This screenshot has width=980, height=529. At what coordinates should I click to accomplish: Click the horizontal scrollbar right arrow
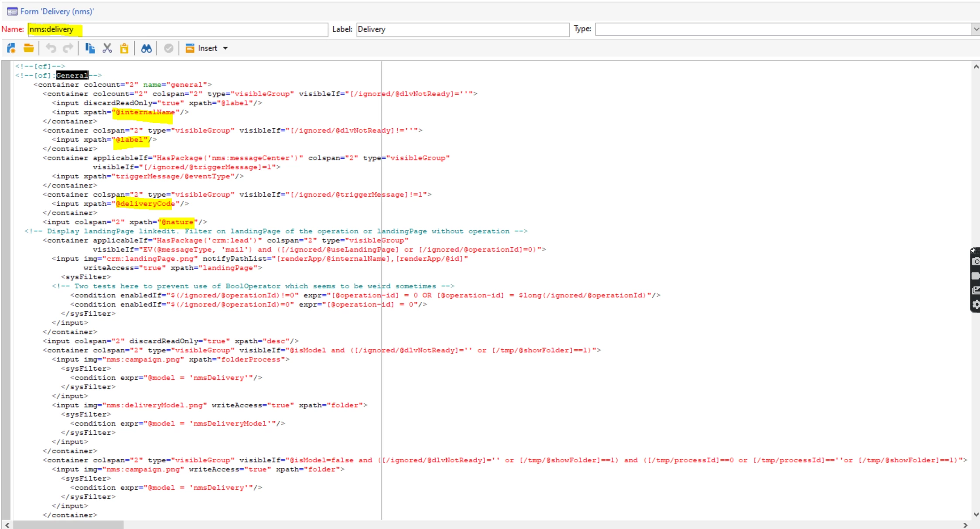[x=965, y=525]
